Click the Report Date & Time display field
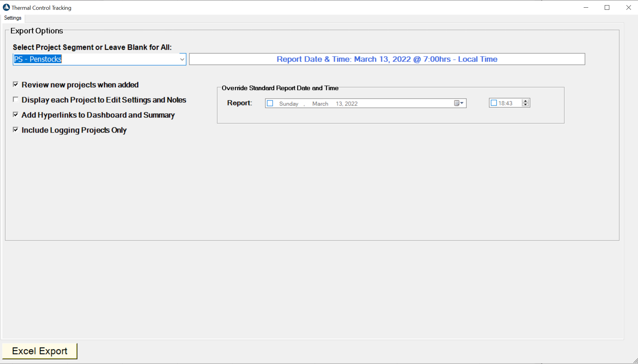Viewport: 638px width, 364px height. pyautogui.click(x=387, y=59)
